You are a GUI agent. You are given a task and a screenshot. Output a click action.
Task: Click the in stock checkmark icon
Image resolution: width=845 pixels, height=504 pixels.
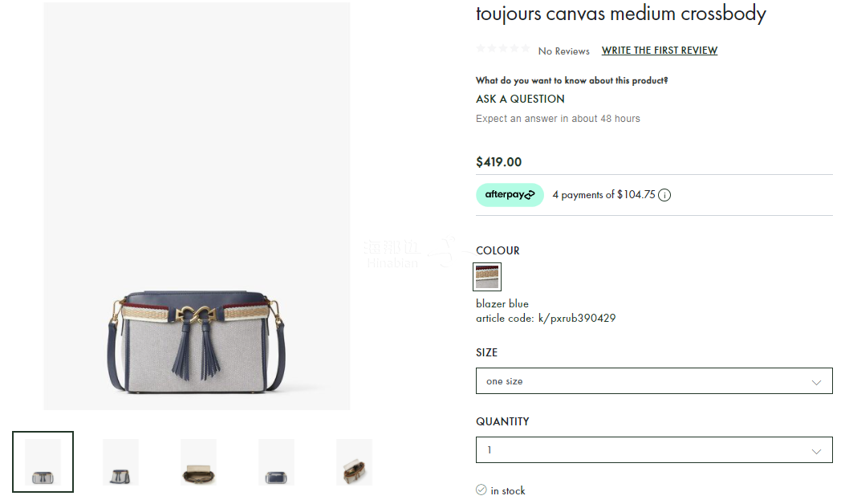[x=481, y=490]
